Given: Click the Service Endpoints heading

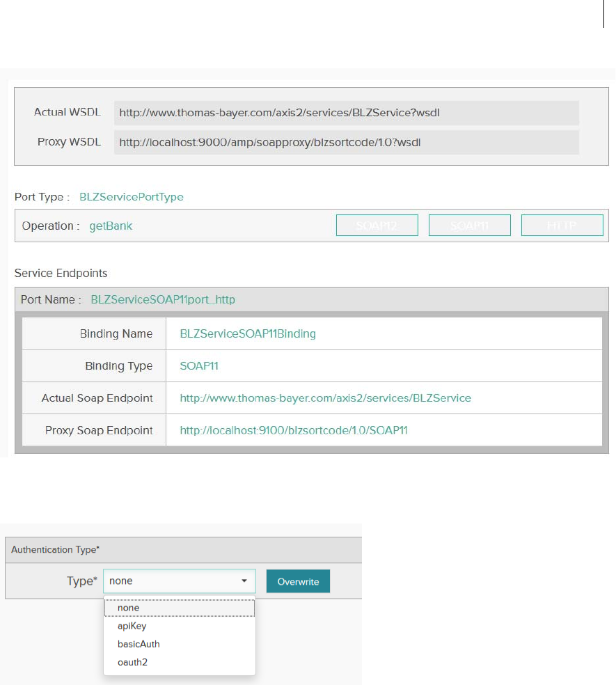Looking at the screenshot, I should [61, 273].
